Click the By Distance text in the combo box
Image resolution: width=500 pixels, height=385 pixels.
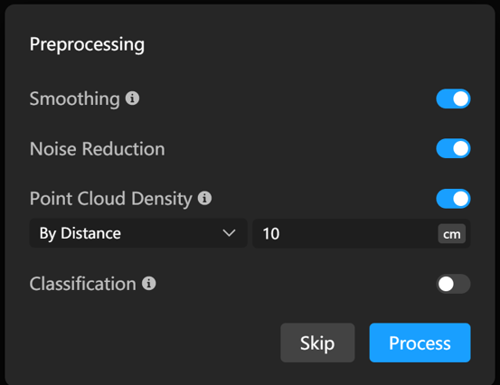[x=80, y=233]
